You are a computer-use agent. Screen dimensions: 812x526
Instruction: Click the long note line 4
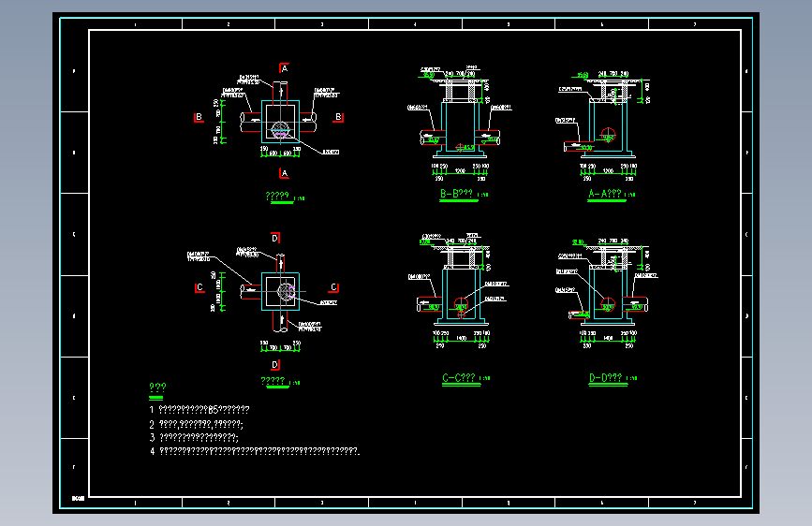click(255, 451)
